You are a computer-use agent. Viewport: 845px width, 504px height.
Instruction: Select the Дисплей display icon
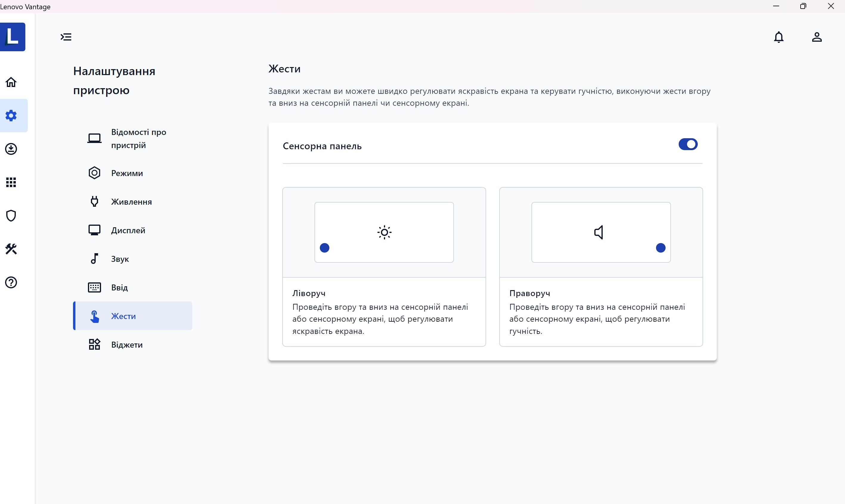click(94, 230)
